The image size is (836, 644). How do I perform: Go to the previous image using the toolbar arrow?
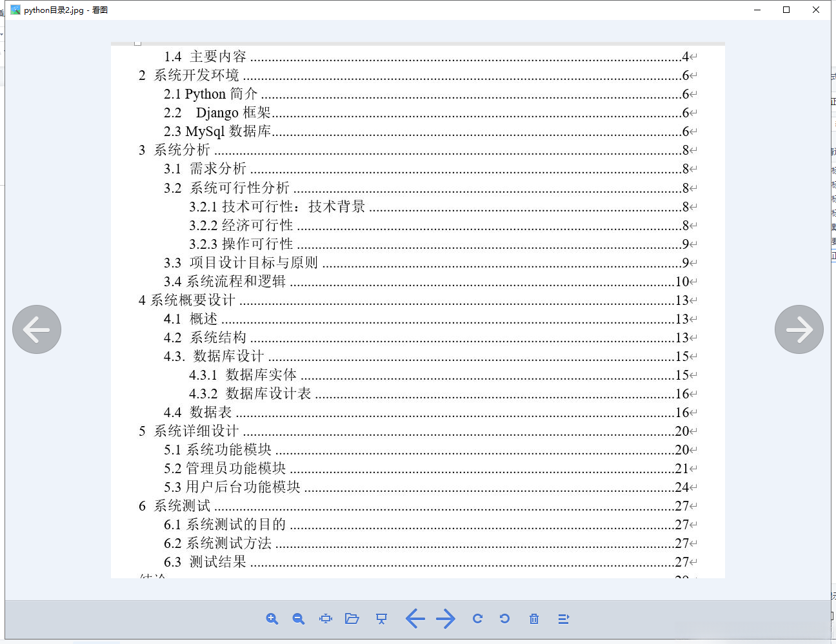click(415, 618)
